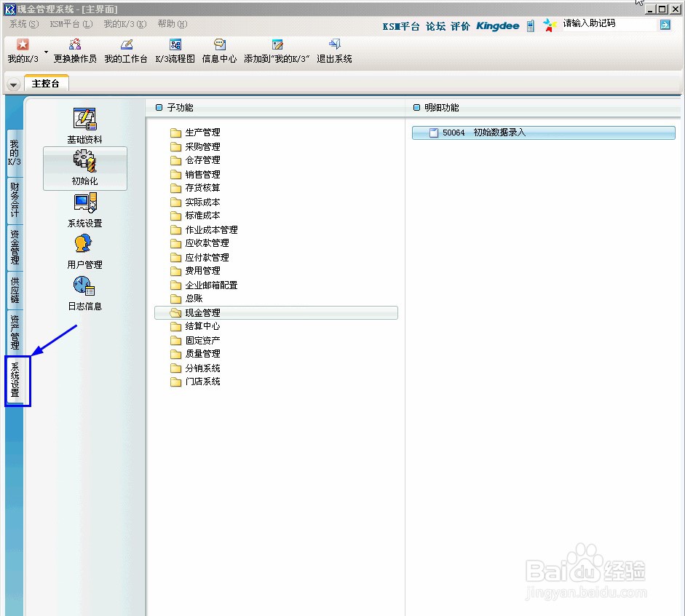Switch to the 资金管理 sidebar tab
The width and height of the screenshot is (685, 616).
tap(15, 246)
